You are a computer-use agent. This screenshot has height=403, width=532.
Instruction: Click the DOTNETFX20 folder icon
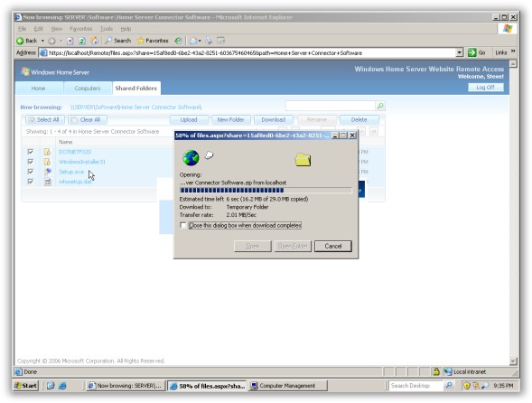coord(47,152)
